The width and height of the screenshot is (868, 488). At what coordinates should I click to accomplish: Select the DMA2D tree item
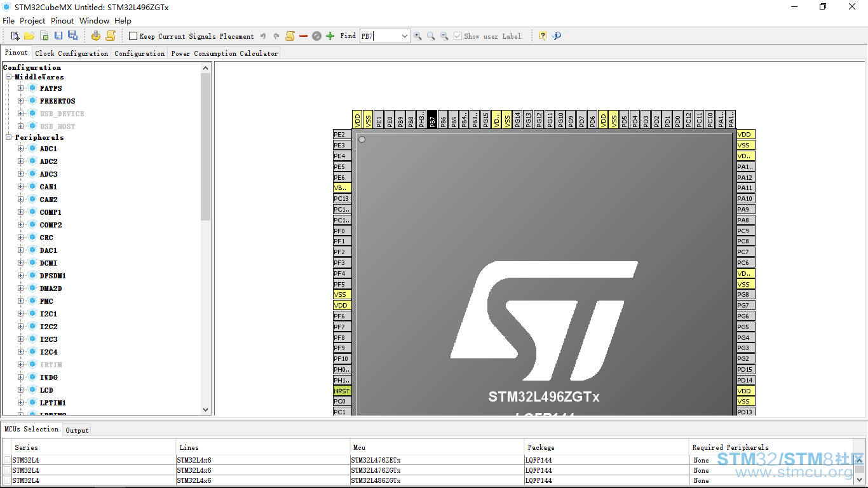click(51, 288)
